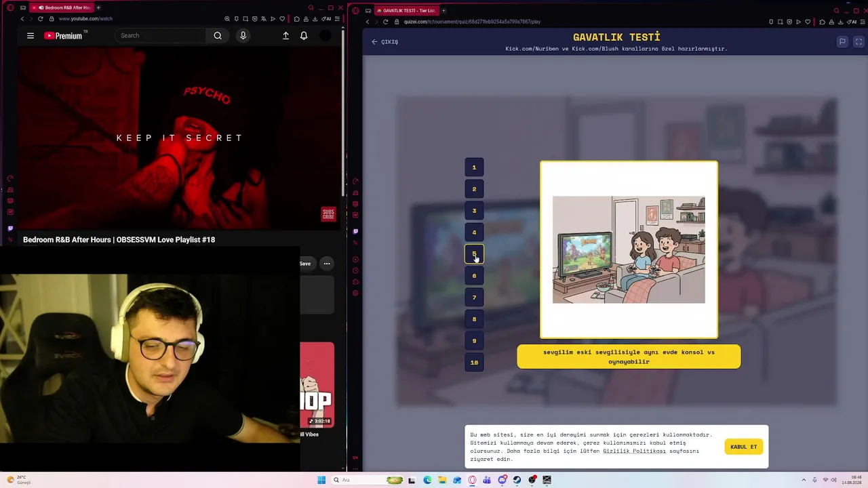Exit the quiz with ÇIKIŞ
This screenshot has width=868, height=488.
coord(384,42)
